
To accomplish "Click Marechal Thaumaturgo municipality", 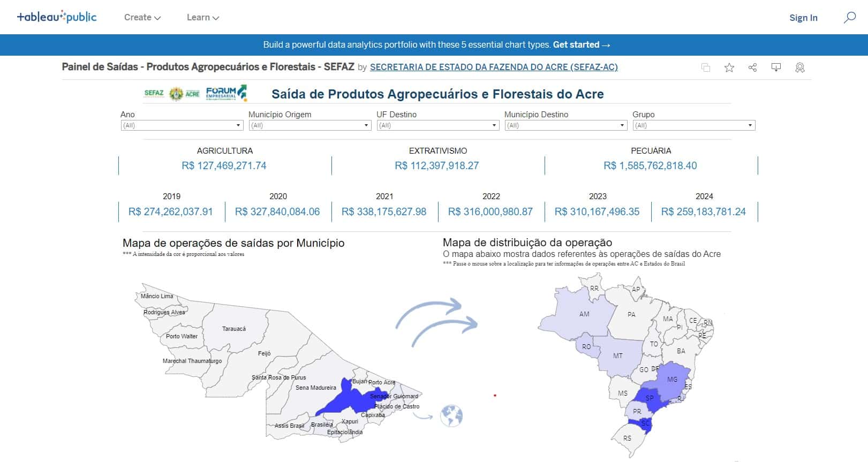I will pos(192,361).
